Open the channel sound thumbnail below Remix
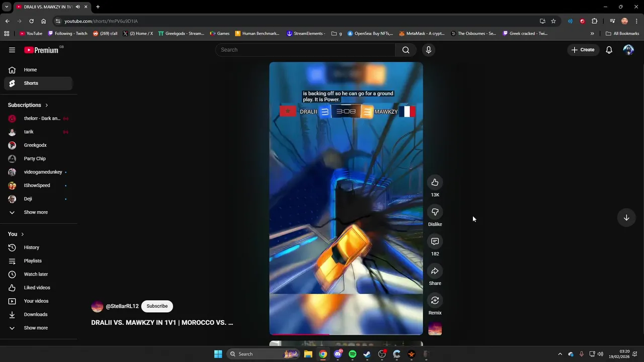This screenshot has width=644, height=362. pyautogui.click(x=435, y=330)
